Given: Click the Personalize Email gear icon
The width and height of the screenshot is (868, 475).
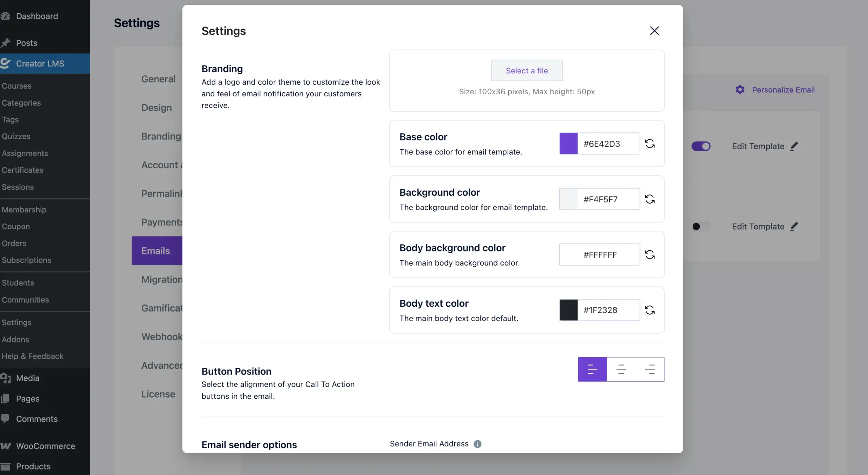Looking at the screenshot, I should coord(739,89).
